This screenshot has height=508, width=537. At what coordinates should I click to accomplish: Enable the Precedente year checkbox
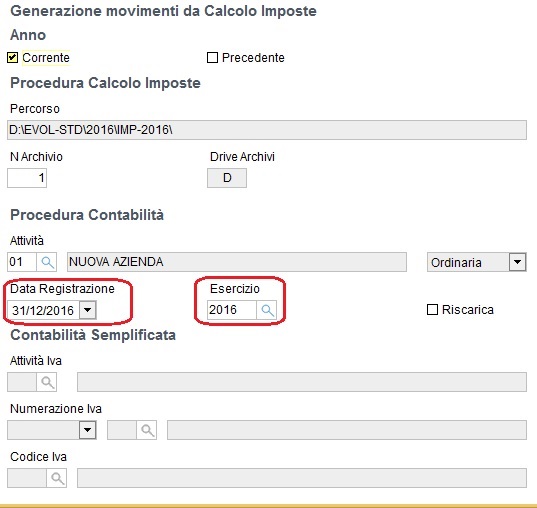click(x=212, y=58)
